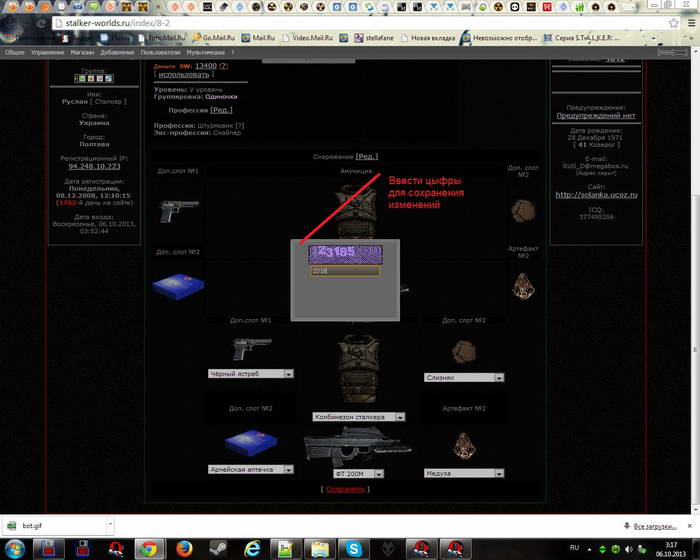
Task: Reload the page with the browser refresh icon
Action: tap(41, 23)
